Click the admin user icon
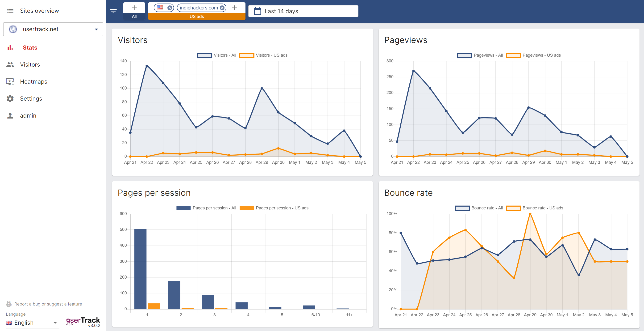Viewport: 644px width, 331px height. coord(10,116)
